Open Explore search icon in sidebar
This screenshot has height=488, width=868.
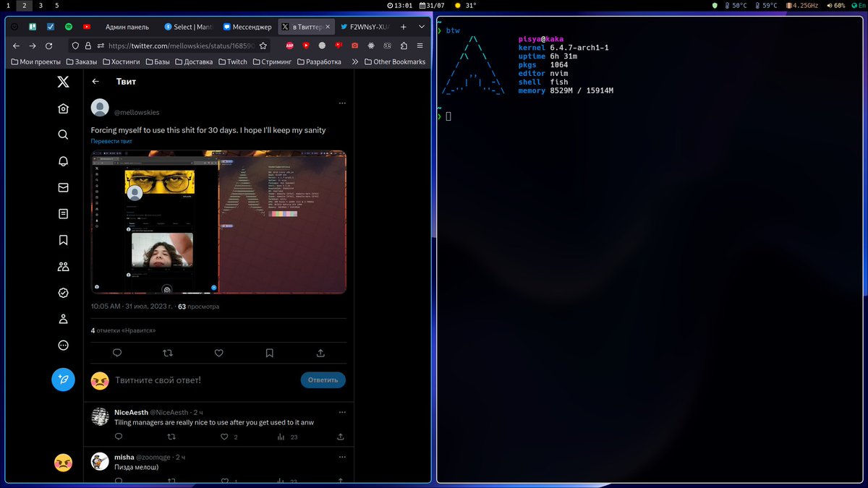63,134
